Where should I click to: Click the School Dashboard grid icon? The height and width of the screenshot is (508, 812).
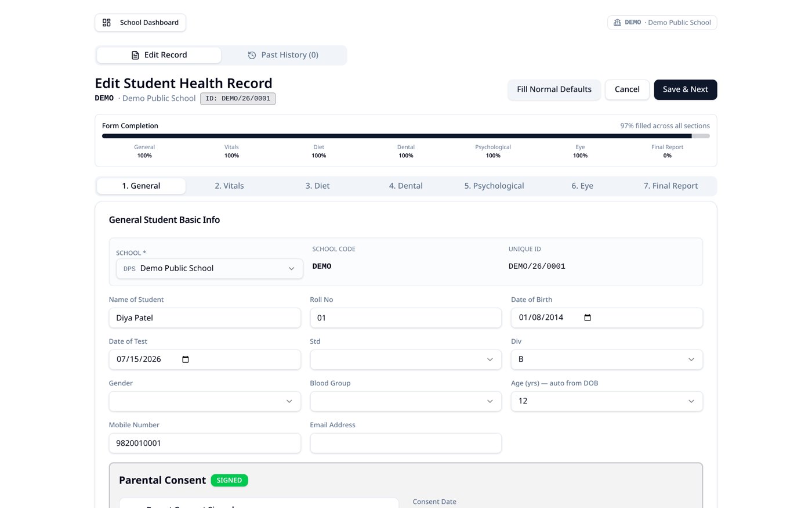(107, 23)
